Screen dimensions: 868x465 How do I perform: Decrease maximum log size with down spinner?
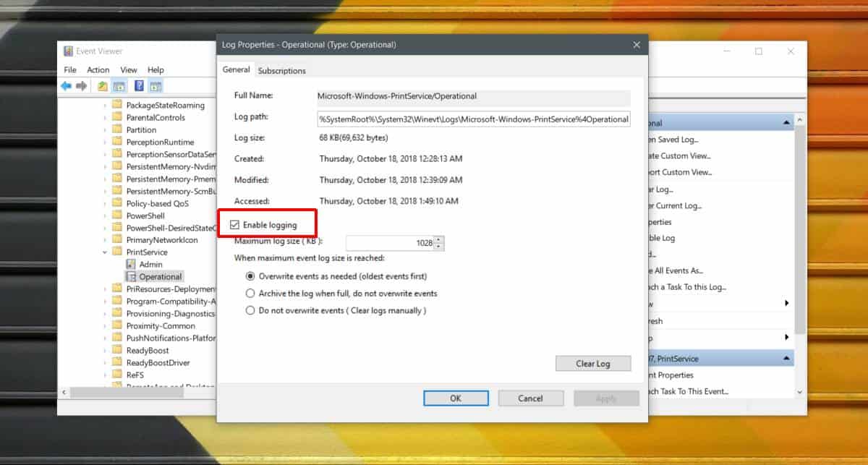click(439, 247)
